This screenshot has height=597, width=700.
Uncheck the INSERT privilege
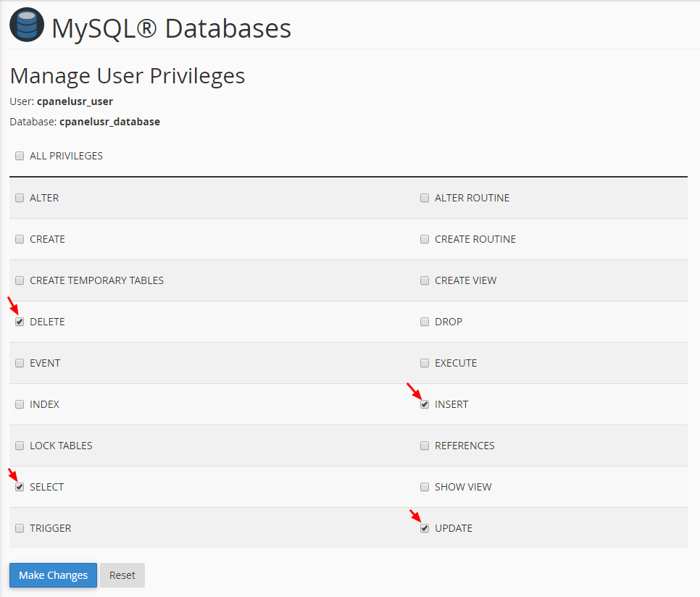tap(425, 404)
